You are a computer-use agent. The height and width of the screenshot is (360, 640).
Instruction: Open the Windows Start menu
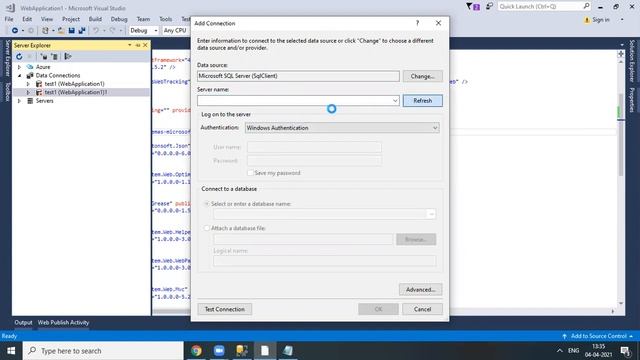[x=11, y=351]
